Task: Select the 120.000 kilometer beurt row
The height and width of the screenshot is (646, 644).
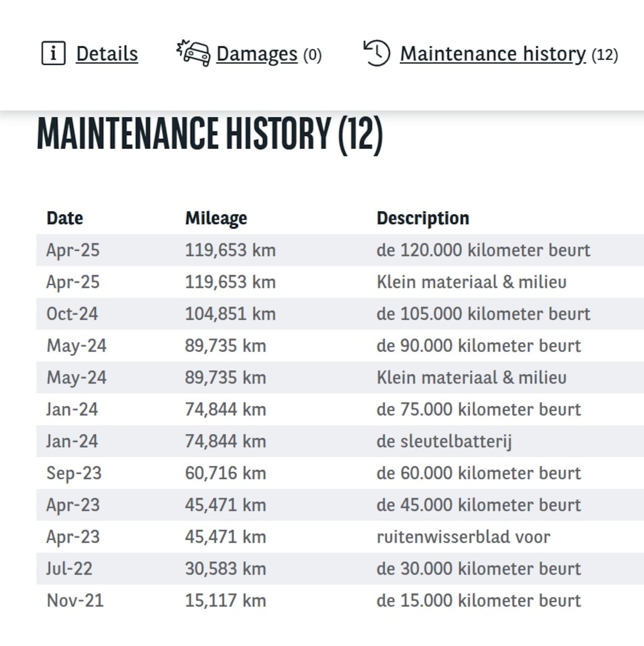Action: click(x=483, y=250)
